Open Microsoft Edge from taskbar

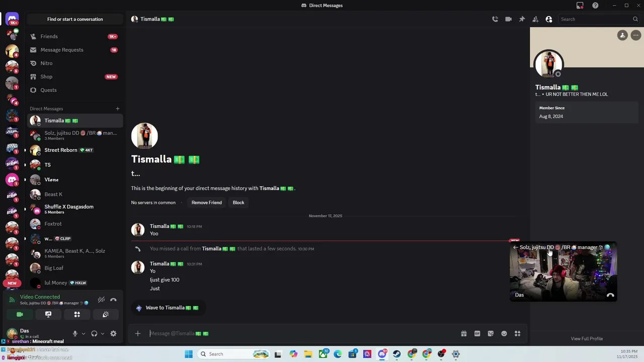tap(338, 354)
